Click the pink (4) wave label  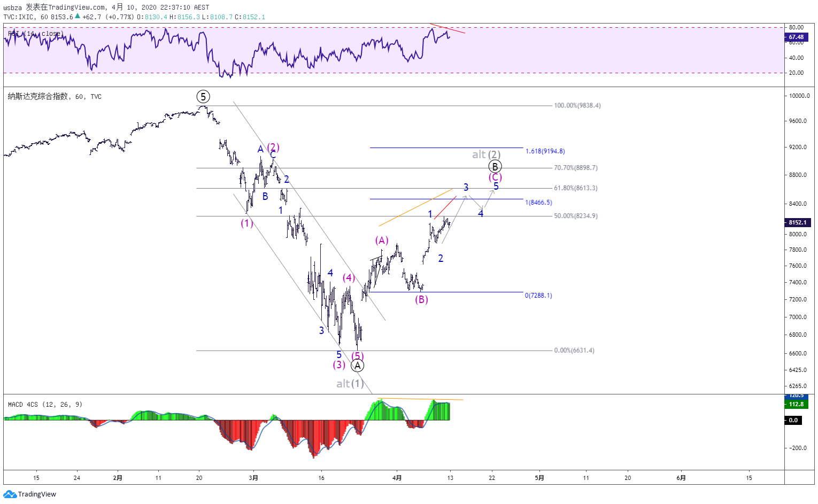[349, 278]
